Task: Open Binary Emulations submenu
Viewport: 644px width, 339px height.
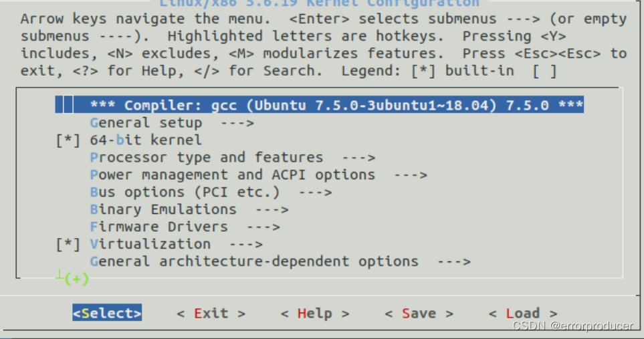Action: (x=189, y=209)
